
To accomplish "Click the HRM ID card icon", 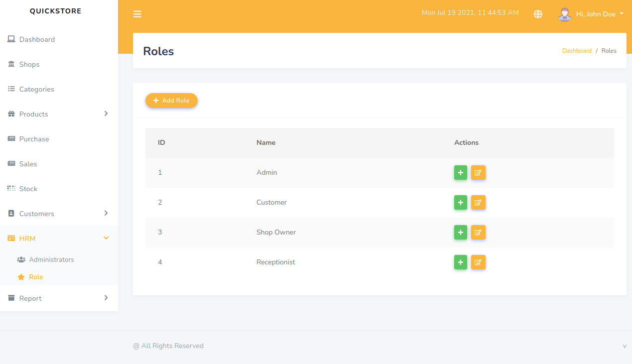I will 11,239.
